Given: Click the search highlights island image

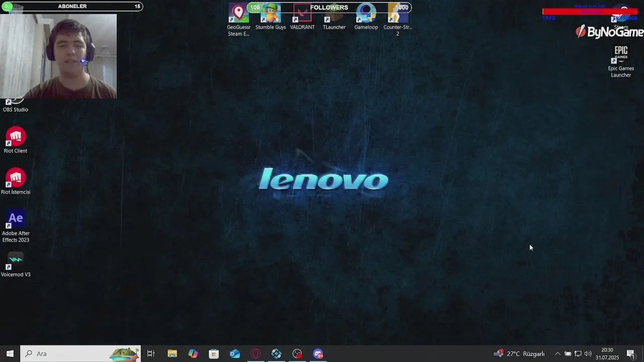Looking at the screenshot, I should point(125,353).
